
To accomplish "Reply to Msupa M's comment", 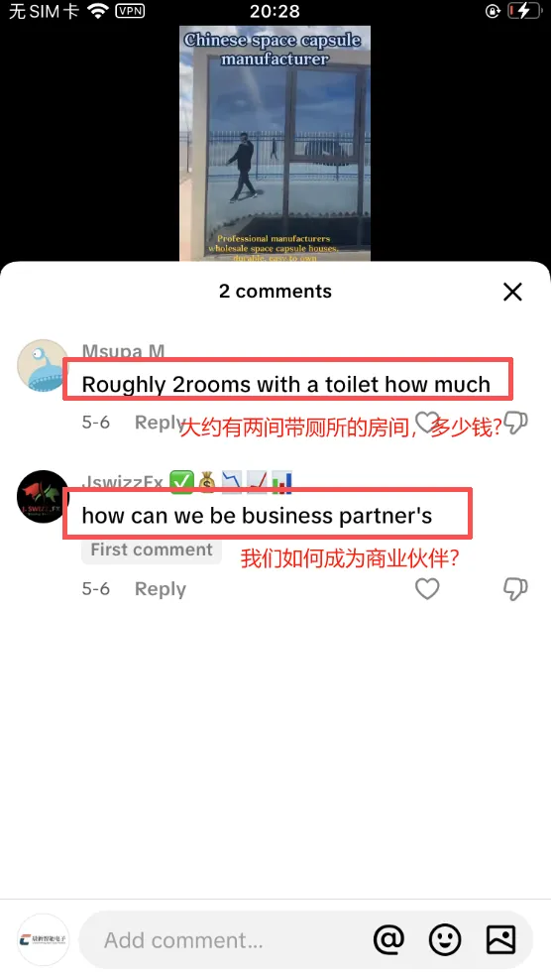I will [x=160, y=423].
